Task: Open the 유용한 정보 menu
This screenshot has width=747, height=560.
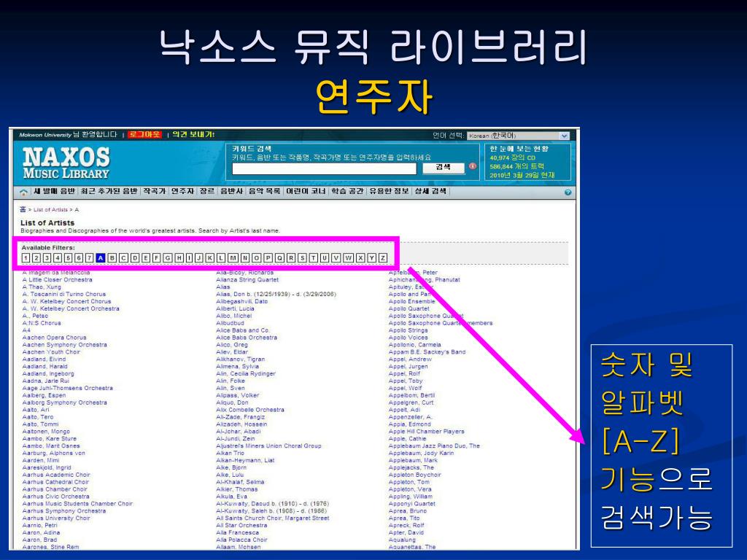Action: [389, 192]
